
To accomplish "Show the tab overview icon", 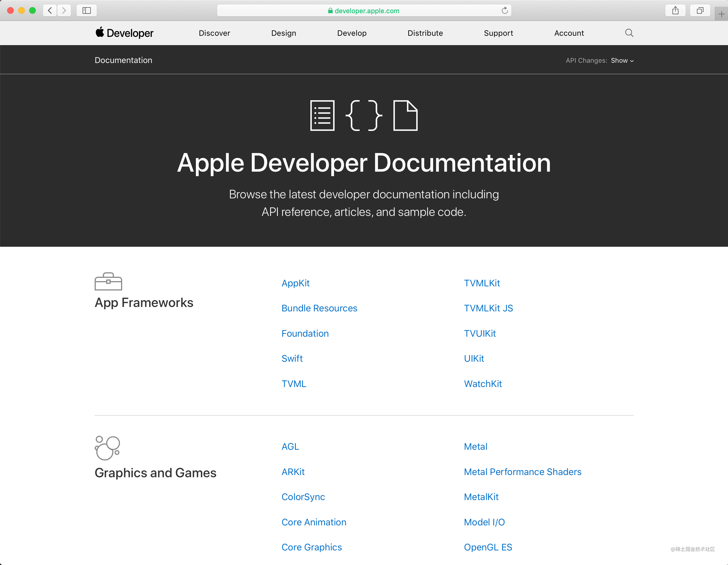I will tap(700, 11).
